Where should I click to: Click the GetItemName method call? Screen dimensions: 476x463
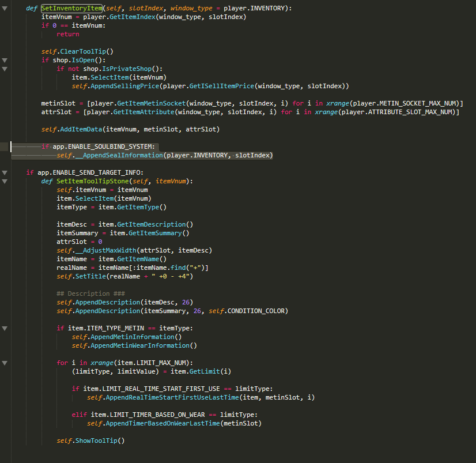[138, 259]
